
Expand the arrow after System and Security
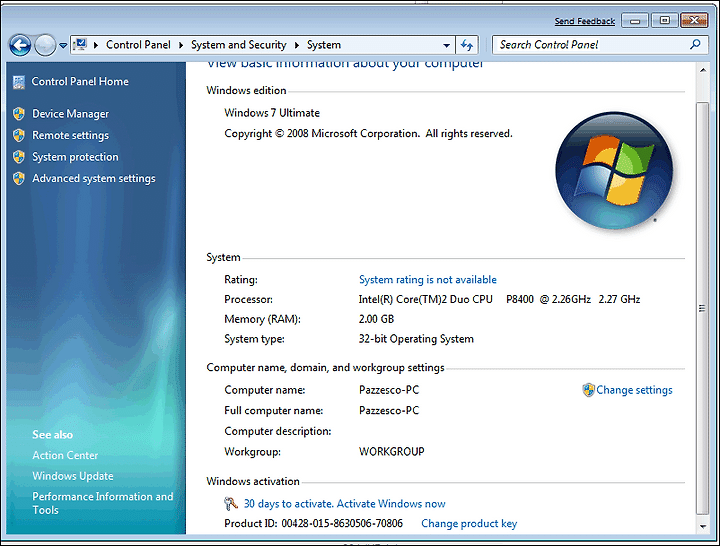[x=297, y=45]
